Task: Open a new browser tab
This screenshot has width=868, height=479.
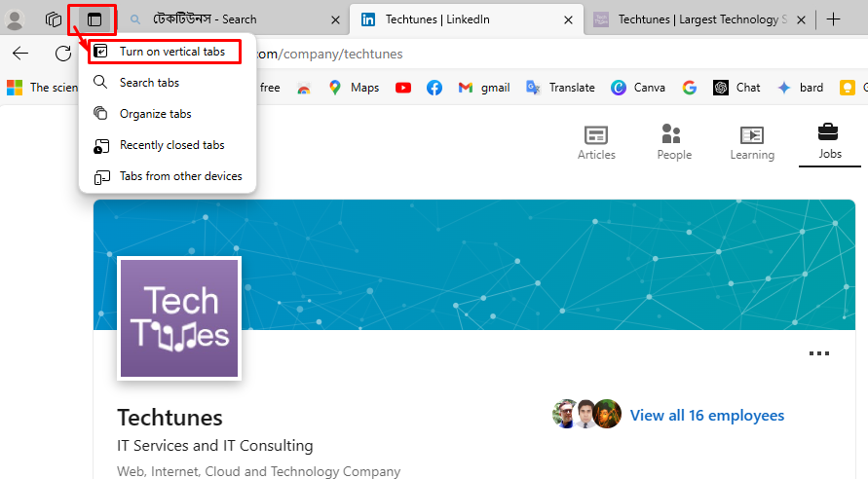Action: click(833, 19)
